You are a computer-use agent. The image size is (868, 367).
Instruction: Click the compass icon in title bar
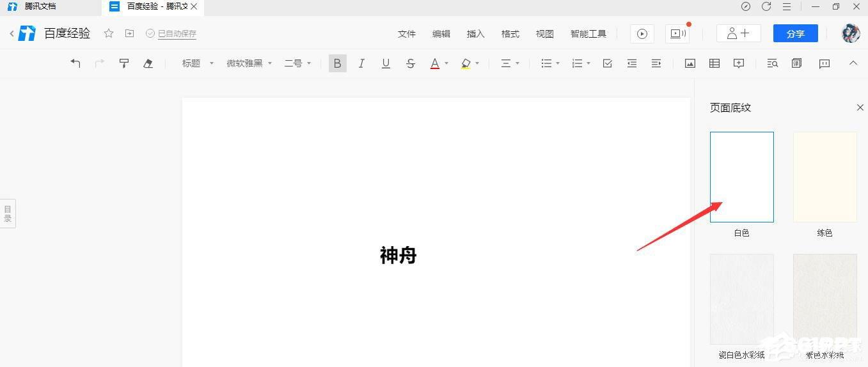coord(746,6)
